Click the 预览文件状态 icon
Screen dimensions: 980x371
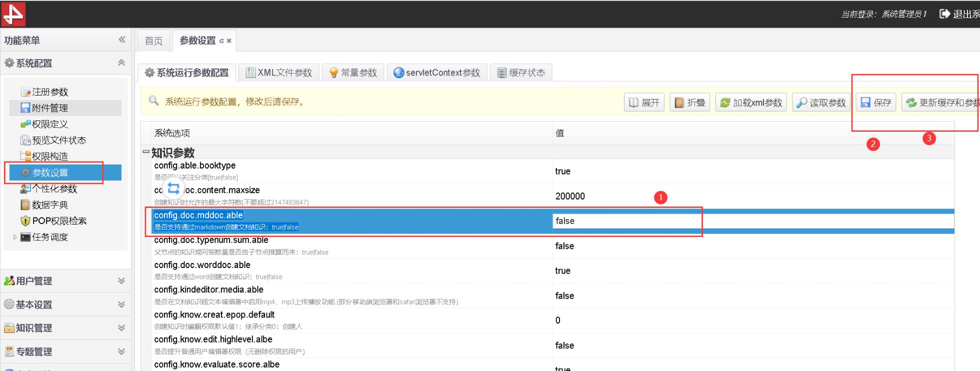(x=25, y=140)
